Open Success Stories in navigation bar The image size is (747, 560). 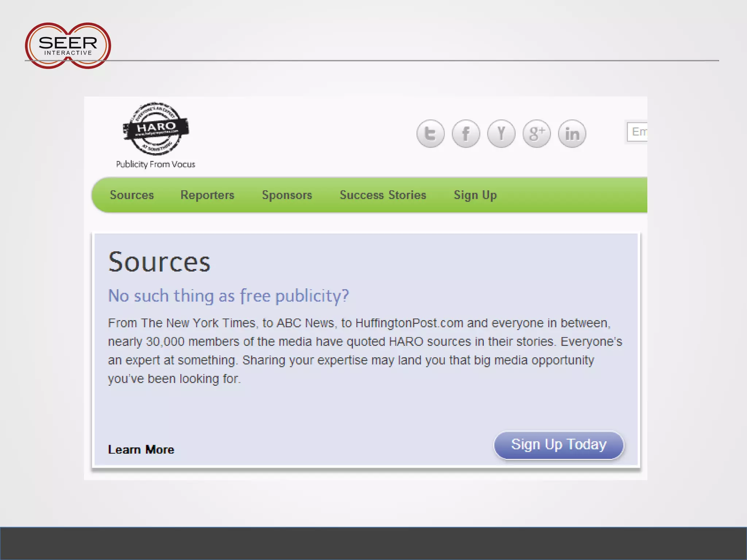pos(383,195)
